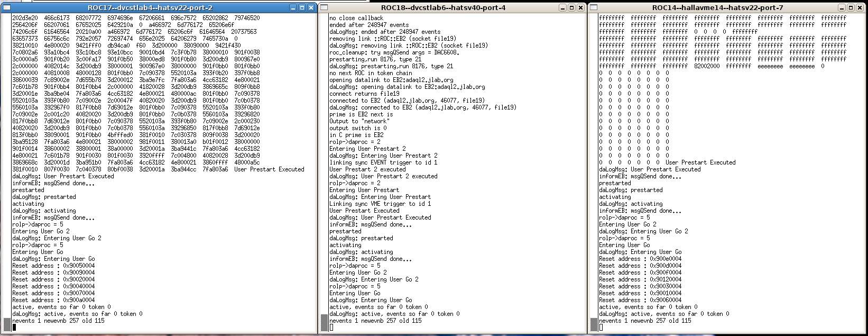
Task: Click ROC17 first hex line starting '202d3e20'
Action: 136,18
